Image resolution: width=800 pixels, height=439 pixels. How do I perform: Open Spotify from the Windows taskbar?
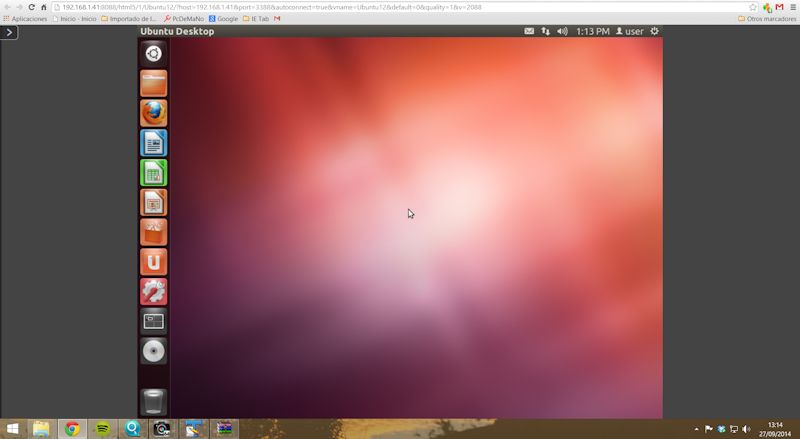(x=103, y=429)
